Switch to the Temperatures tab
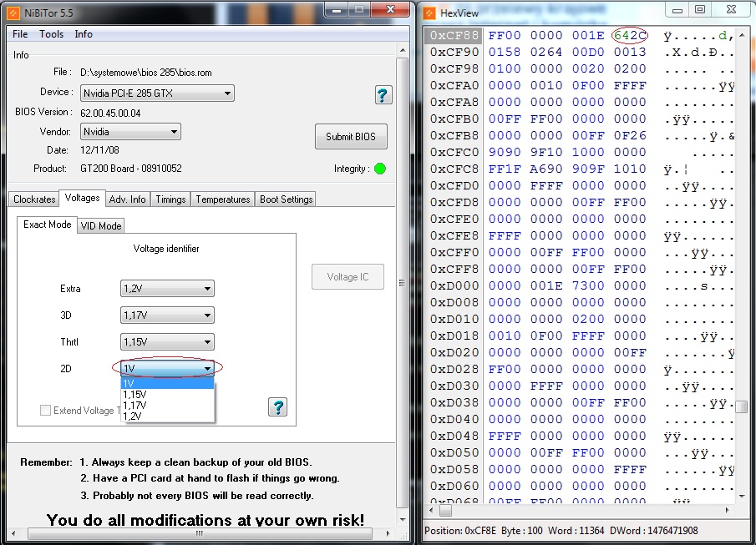The image size is (756, 545). point(223,199)
